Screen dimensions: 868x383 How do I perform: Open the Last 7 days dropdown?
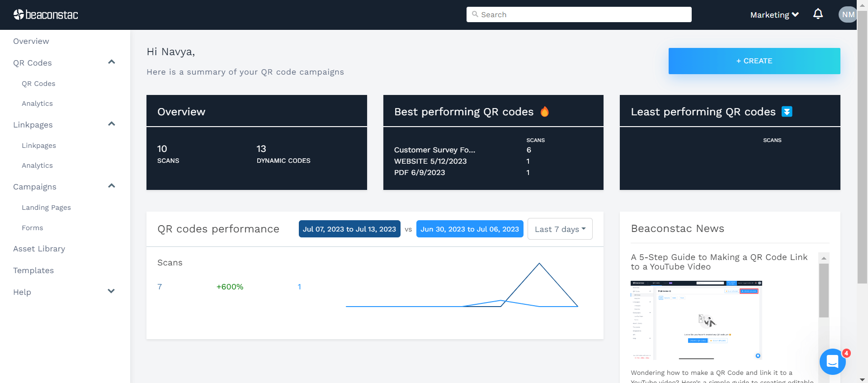click(x=560, y=229)
